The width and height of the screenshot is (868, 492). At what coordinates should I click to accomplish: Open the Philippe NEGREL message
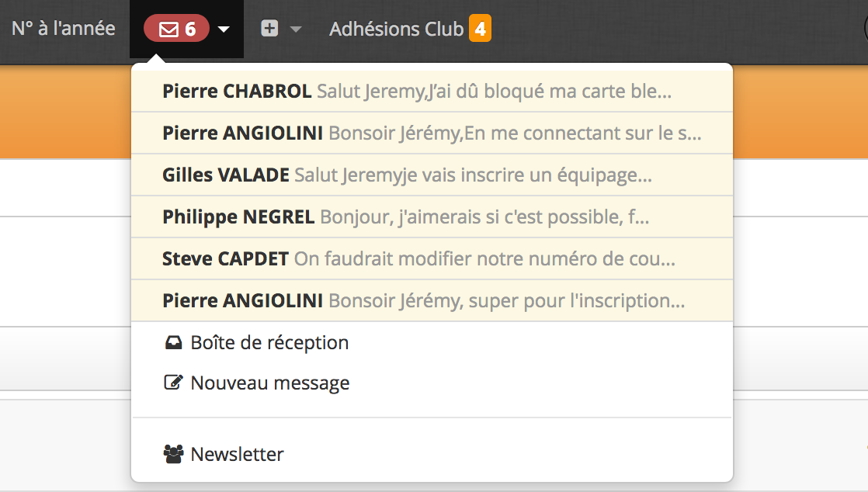[432, 217]
